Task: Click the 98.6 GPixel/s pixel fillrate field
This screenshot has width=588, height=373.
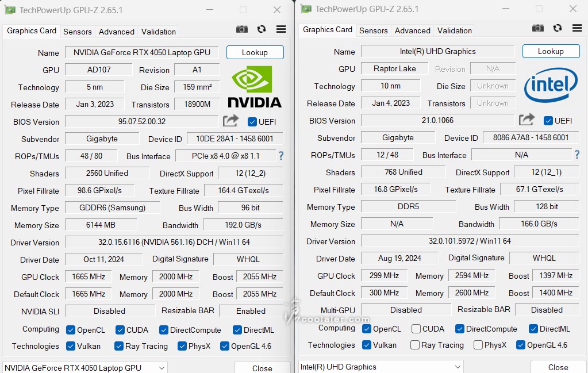Action: point(100,190)
